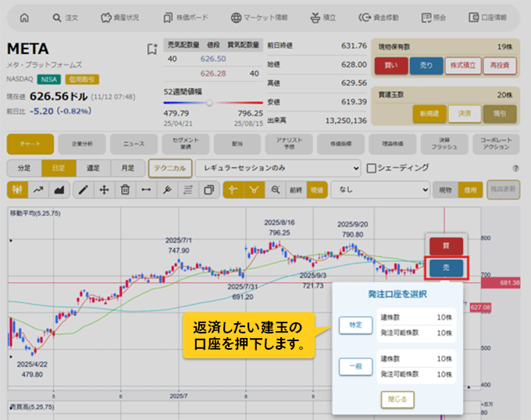This screenshot has height=420, width=531.
Task: Select the candlestick chart type icon
Action: pyautogui.click(x=17, y=189)
